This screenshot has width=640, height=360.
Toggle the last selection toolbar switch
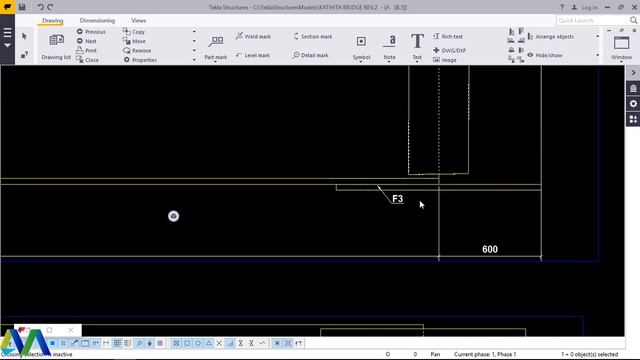pos(298,343)
